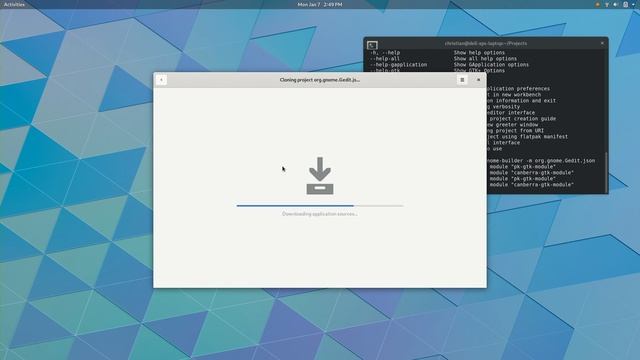Click "project from URI" terminal text
This screenshot has width=640, height=360.
(x=520, y=131)
